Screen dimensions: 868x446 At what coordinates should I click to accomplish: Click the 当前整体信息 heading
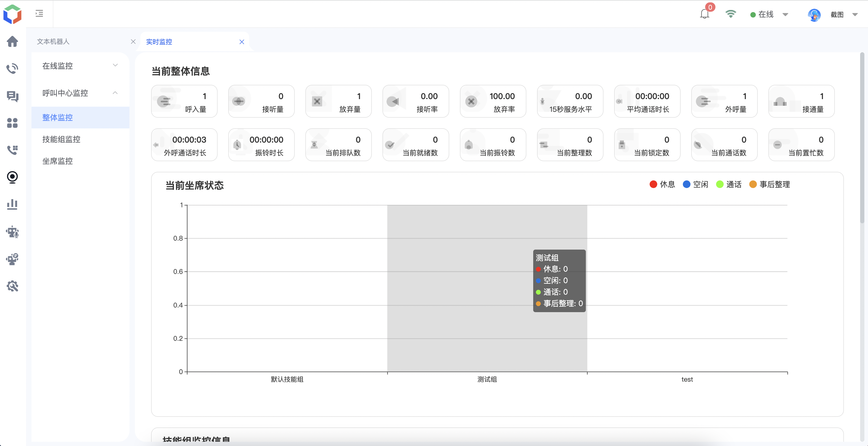[181, 71]
